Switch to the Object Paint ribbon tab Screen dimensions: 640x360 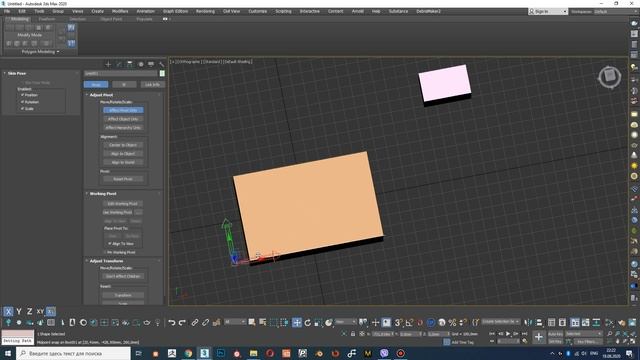(111, 19)
